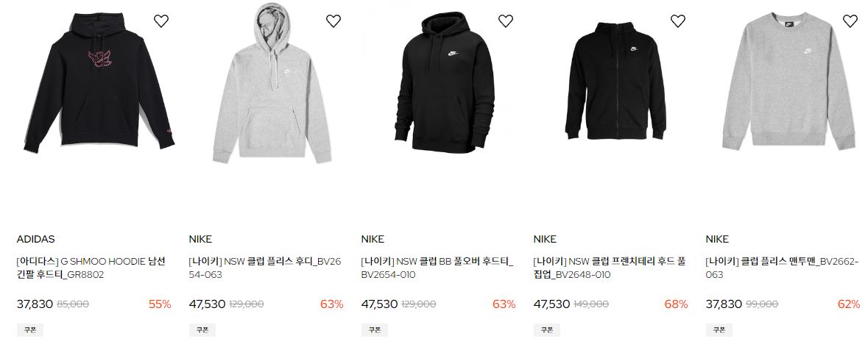Image resolution: width=868 pixels, height=347 pixels.
Task: Open NSW French terry zip-up BV2648-010 title
Action: point(610,268)
